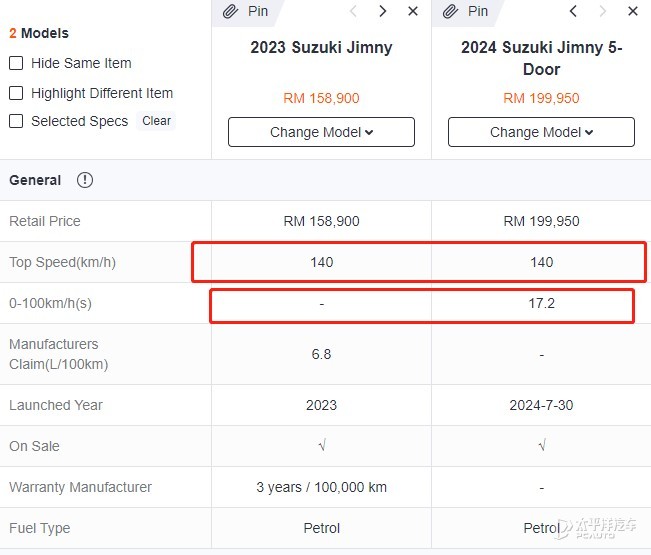The height and width of the screenshot is (555, 651).
Task: Click the greyed left arrow on 2023 Jimny column
Action: pyautogui.click(x=354, y=11)
